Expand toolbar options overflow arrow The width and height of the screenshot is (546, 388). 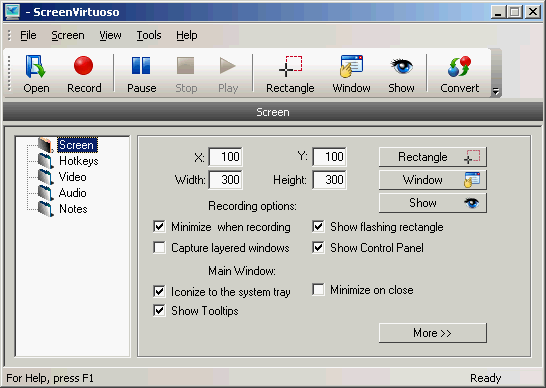tap(496, 91)
